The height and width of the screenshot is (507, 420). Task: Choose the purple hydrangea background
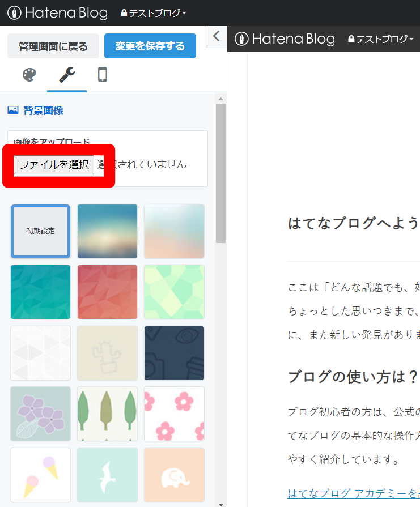[40, 414]
